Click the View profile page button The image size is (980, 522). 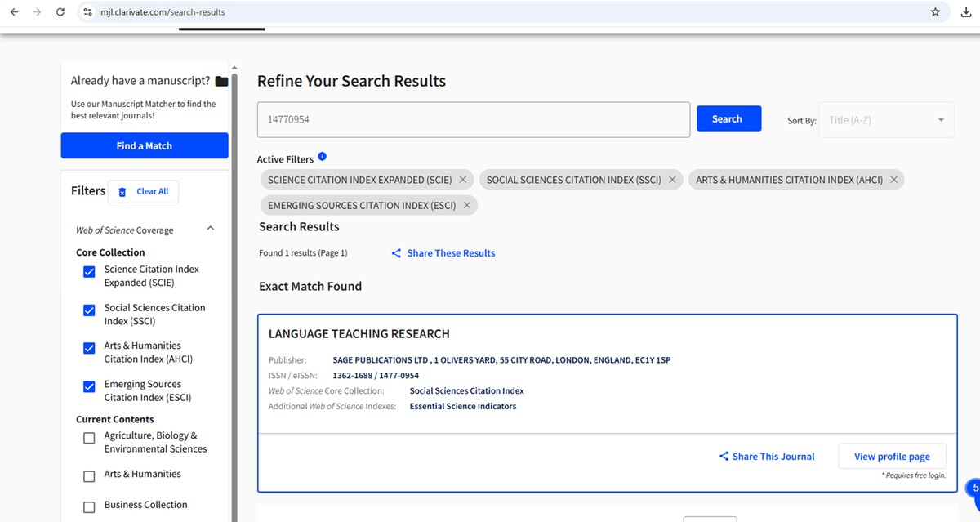click(892, 457)
